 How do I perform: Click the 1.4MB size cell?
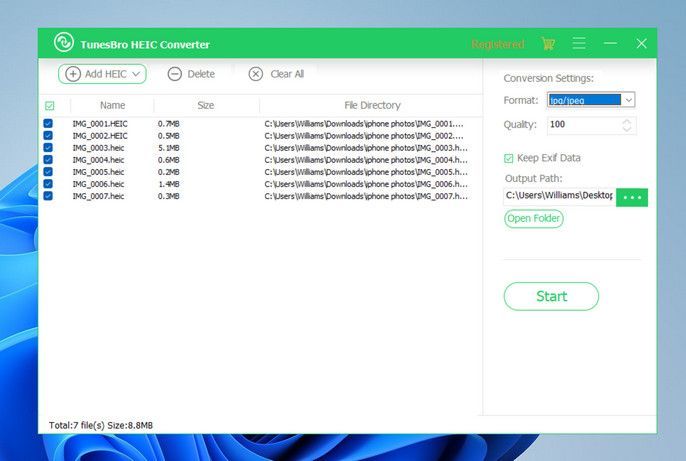pyautogui.click(x=169, y=184)
